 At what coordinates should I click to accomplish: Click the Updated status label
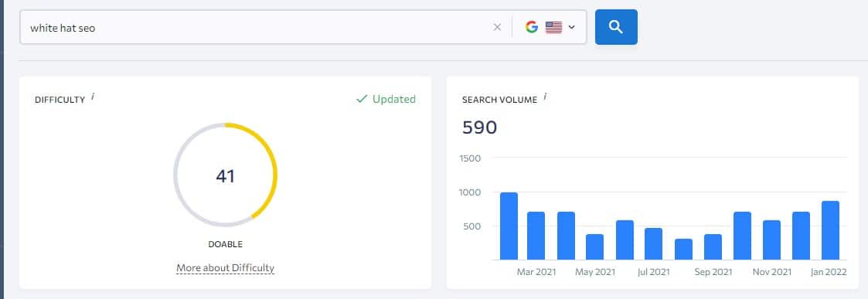393,99
